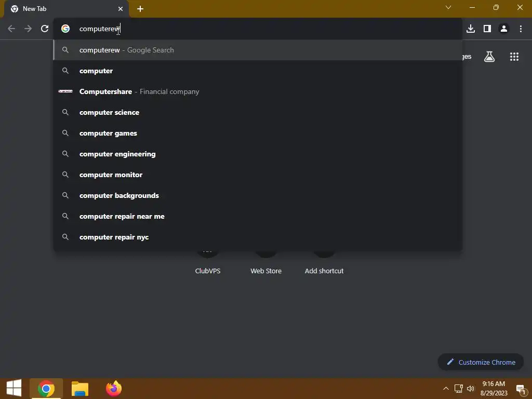This screenshot has height=399, width=532.
Task: Launch Firefox from the taskbar
Action: tap(114, 389)
